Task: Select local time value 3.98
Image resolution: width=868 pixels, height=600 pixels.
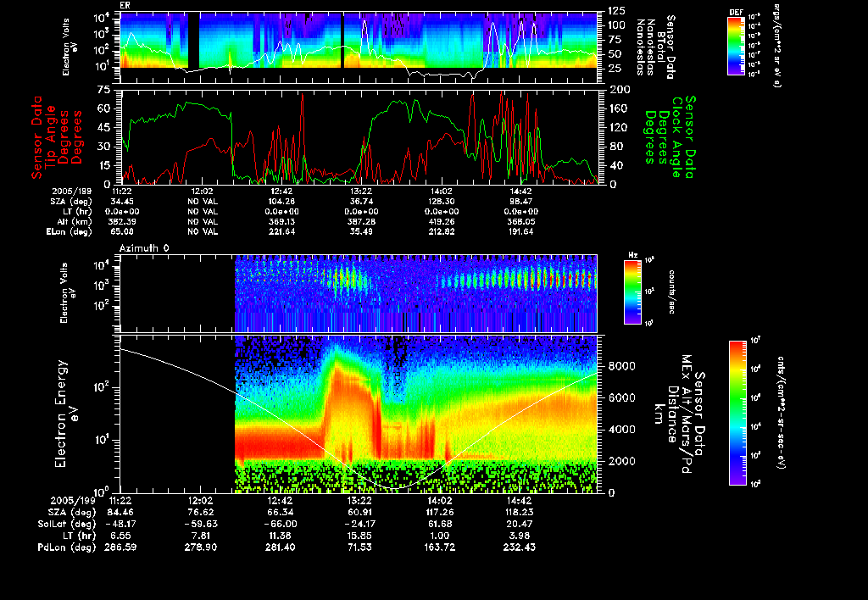Action: (520, 536)
